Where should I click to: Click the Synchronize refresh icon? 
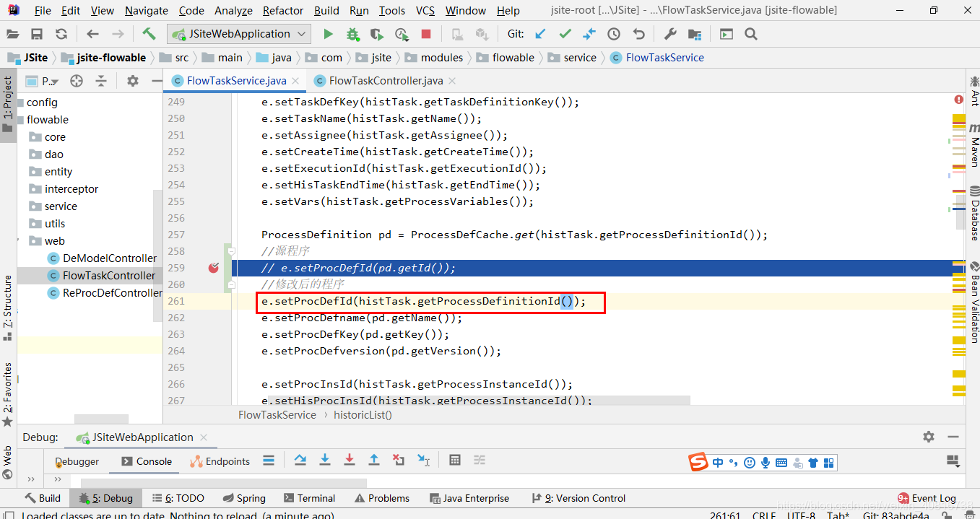61,34
